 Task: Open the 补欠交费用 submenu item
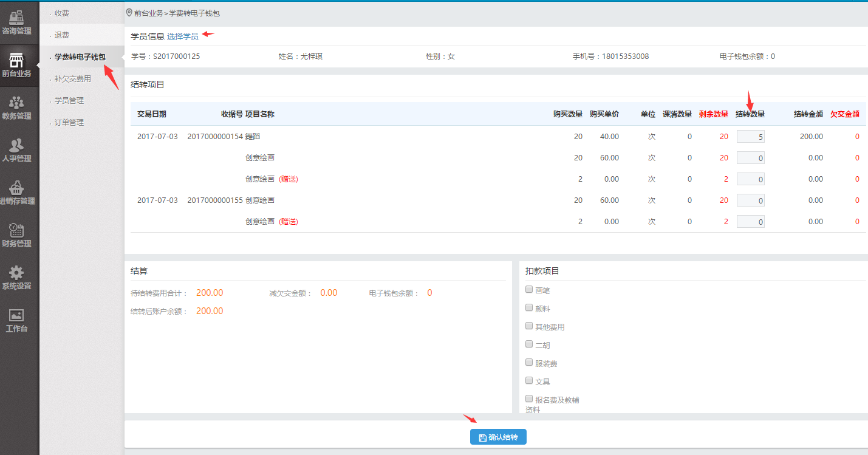click(x=72, y=78)
